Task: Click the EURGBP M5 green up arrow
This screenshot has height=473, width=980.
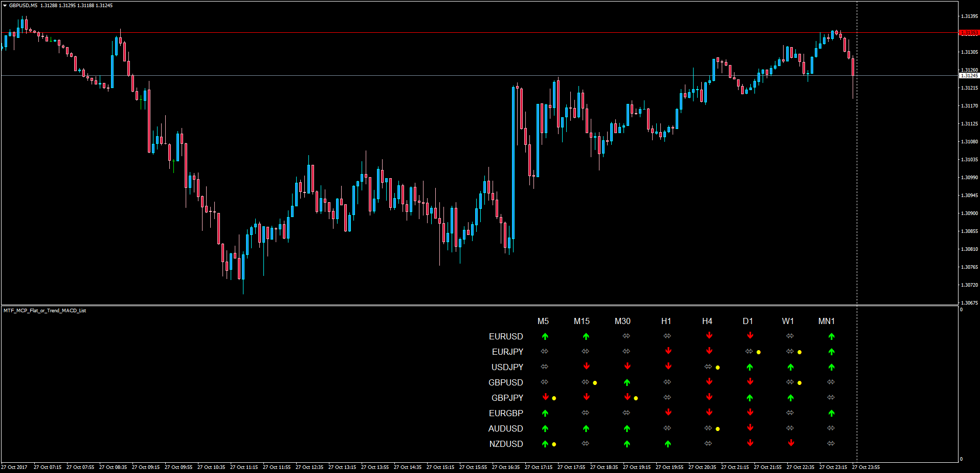Action: pyautogui.click(x=545, y=413)
